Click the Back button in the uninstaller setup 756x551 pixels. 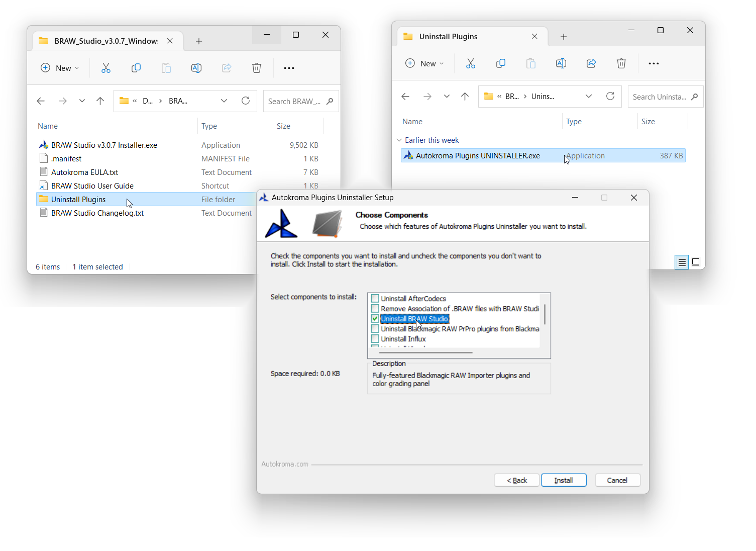(x=516, y=480)
